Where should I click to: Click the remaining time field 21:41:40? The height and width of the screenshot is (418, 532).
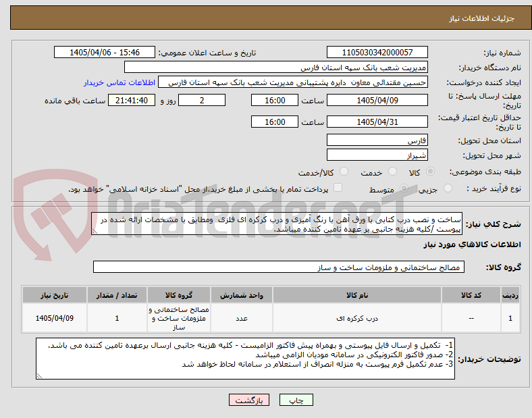point(132,100)
